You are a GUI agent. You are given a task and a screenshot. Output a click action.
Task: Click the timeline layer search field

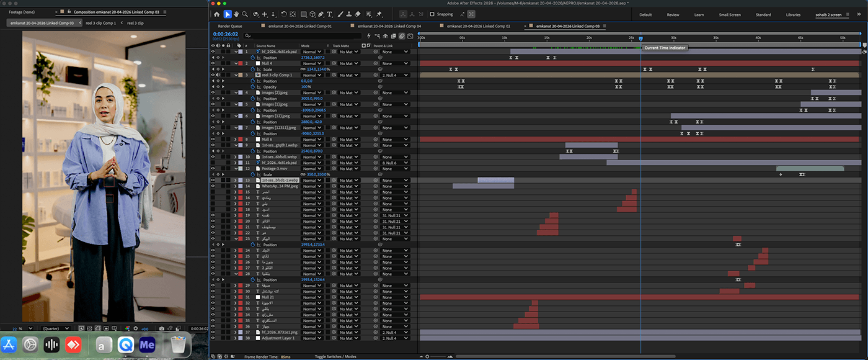click(x=302, y=36)
